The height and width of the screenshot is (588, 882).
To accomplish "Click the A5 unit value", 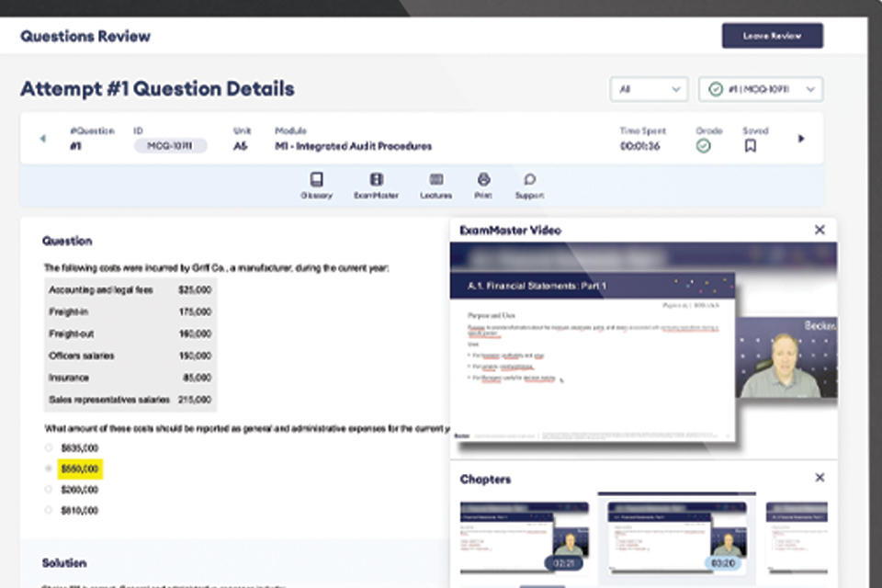I will (x=240, y=146).
